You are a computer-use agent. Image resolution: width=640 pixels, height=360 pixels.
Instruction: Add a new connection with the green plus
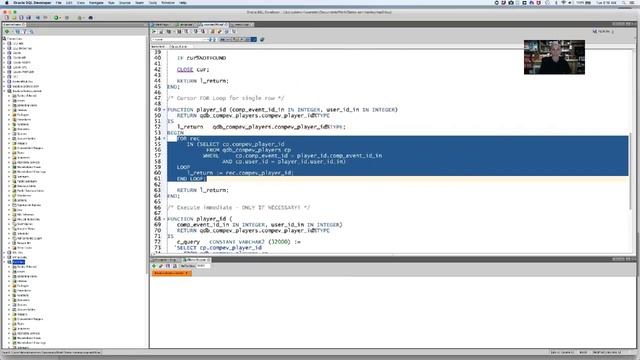click(7, 31)
